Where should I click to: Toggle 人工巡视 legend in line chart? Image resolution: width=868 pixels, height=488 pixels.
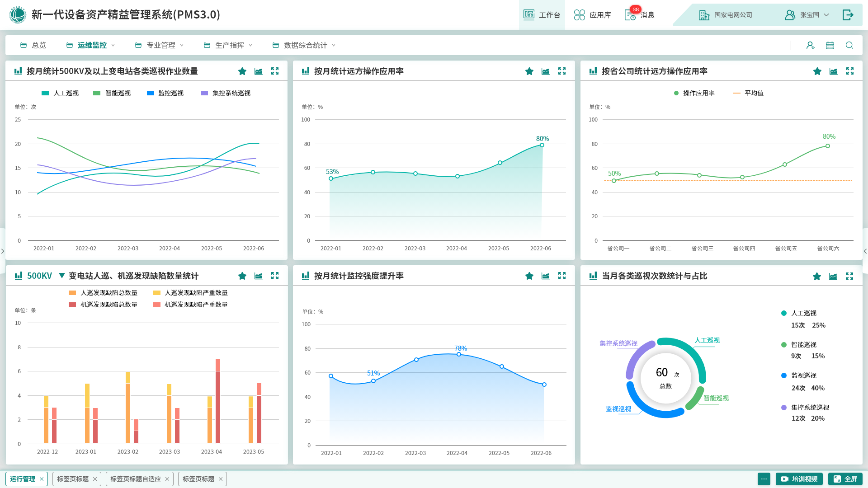[x=60, y=93]
